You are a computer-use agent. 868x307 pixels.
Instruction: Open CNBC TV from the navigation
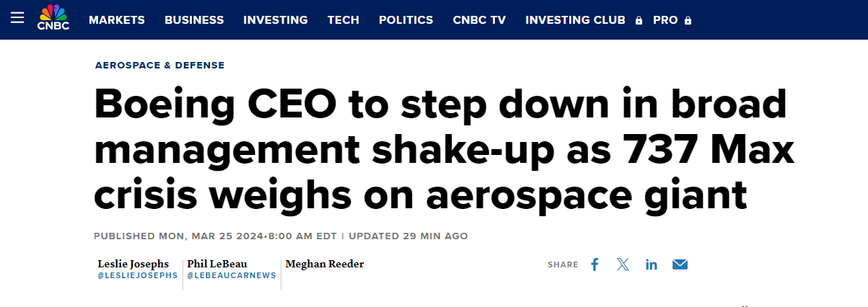(x=479, y=20)
